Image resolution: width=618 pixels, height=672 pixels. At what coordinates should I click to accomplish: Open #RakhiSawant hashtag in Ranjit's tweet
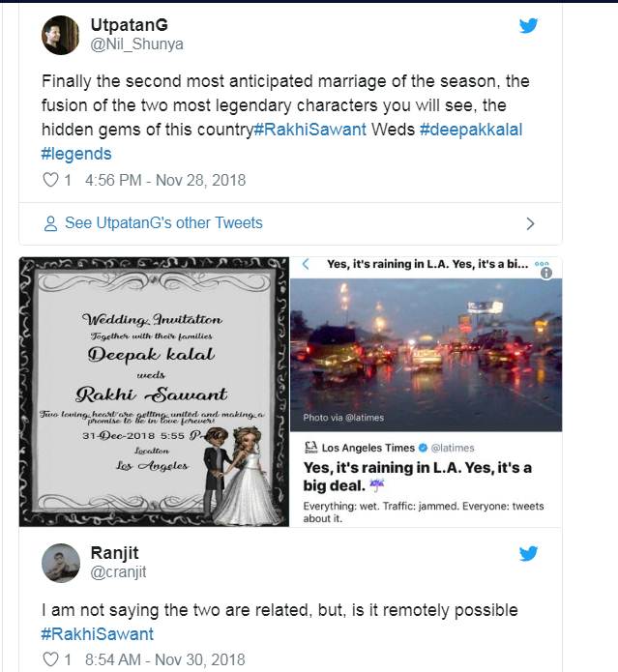point(97,634)
